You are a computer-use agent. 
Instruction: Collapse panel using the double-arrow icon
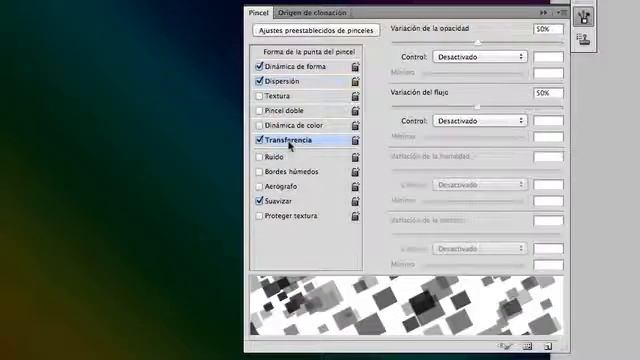click(543, 13)
